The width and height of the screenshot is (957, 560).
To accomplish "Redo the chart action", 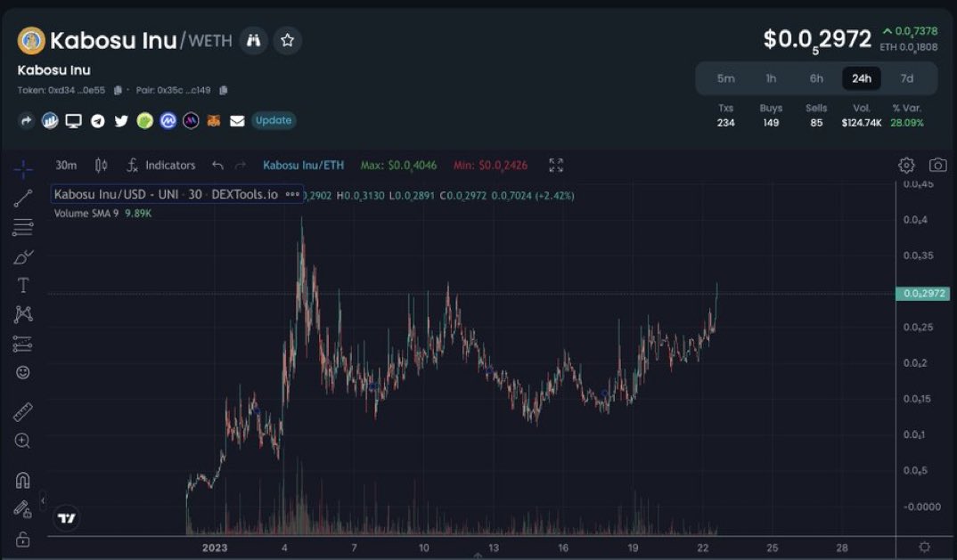I will click(241, 166).
